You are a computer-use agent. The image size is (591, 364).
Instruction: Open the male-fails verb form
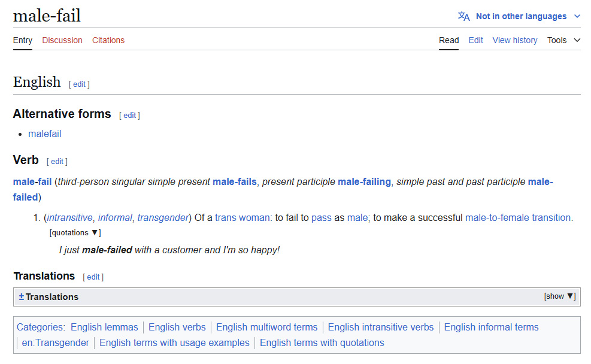(x=235, y=181)
